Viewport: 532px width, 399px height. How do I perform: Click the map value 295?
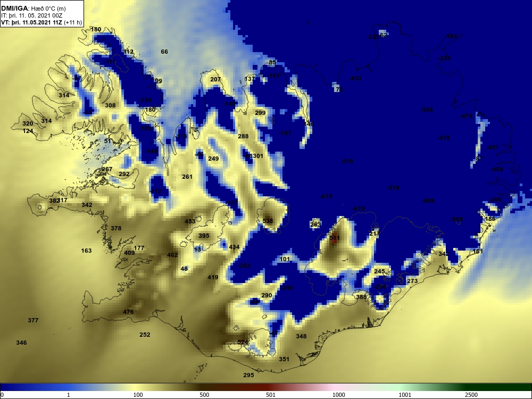click(x=248, y=375)
